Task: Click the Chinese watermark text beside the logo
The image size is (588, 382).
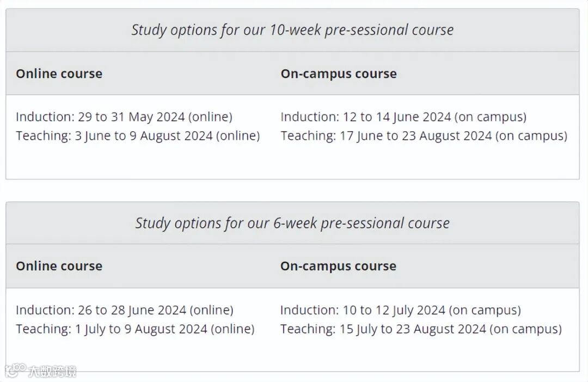Action: (x=52, y=372)
